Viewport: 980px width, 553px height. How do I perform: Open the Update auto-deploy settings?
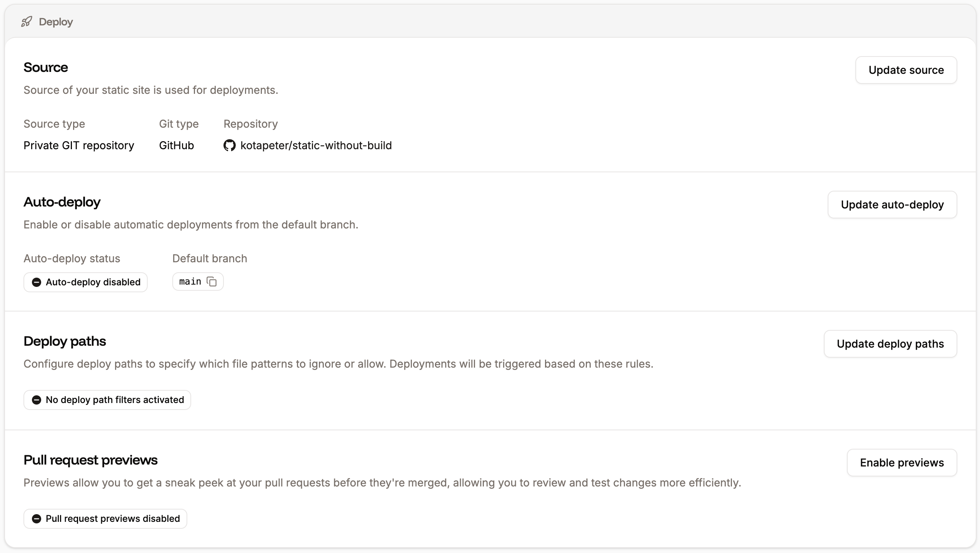click(x=892, y=205)
